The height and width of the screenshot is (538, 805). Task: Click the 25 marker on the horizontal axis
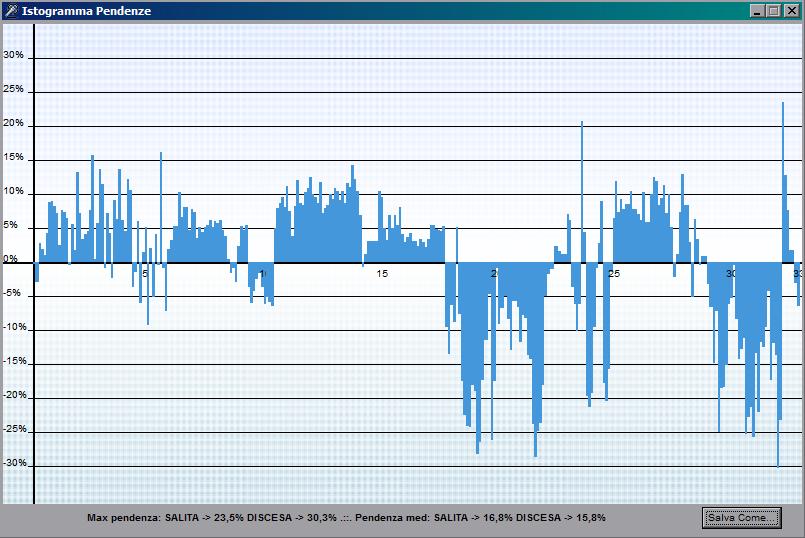[x=614, y=273]
